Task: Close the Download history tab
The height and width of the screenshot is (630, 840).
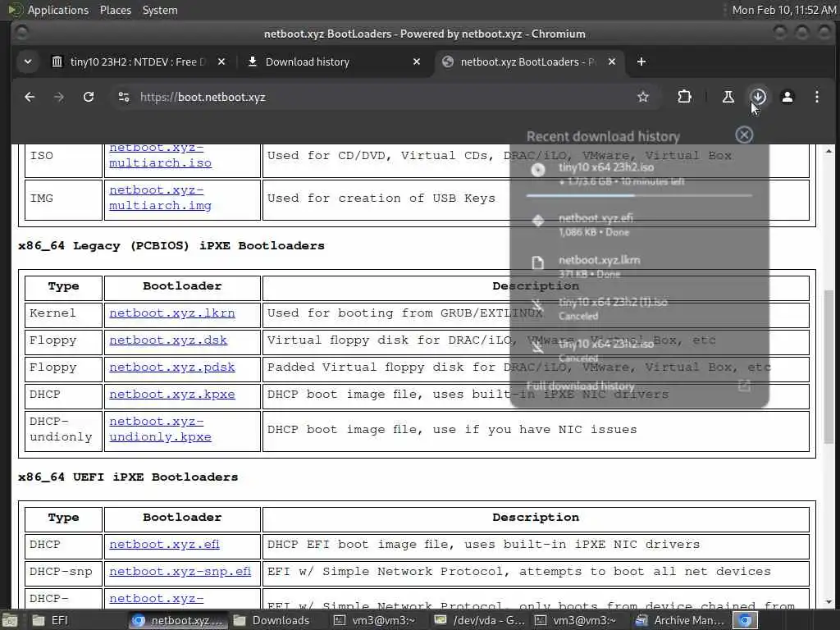Action: point(417,62)
